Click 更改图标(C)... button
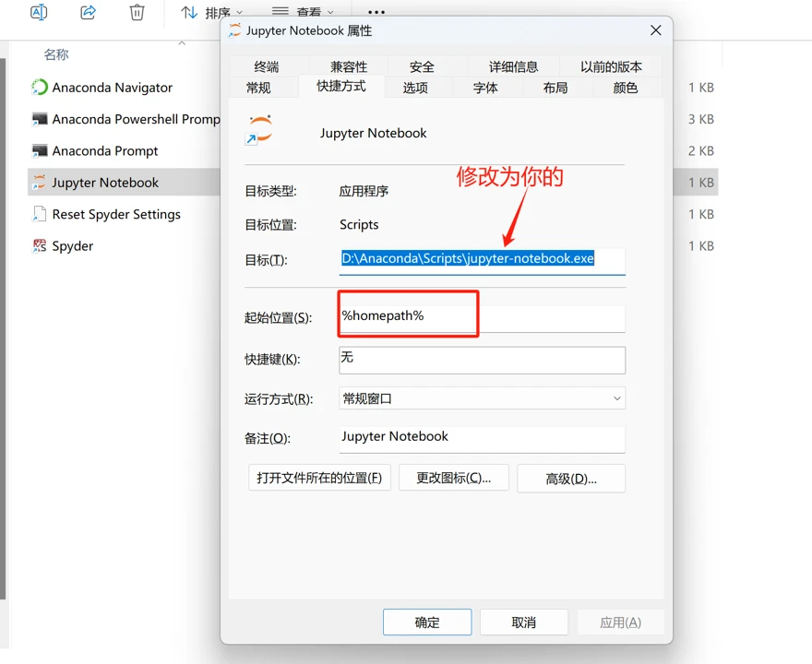This screenshot has width=812, height=664. 454,478
